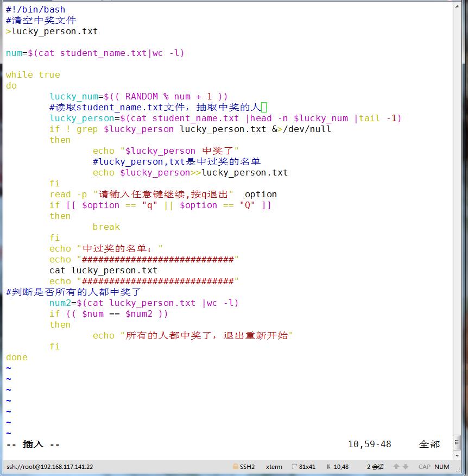
Task: Click the vertical scrollbar thumb
Action: [457, 442]
